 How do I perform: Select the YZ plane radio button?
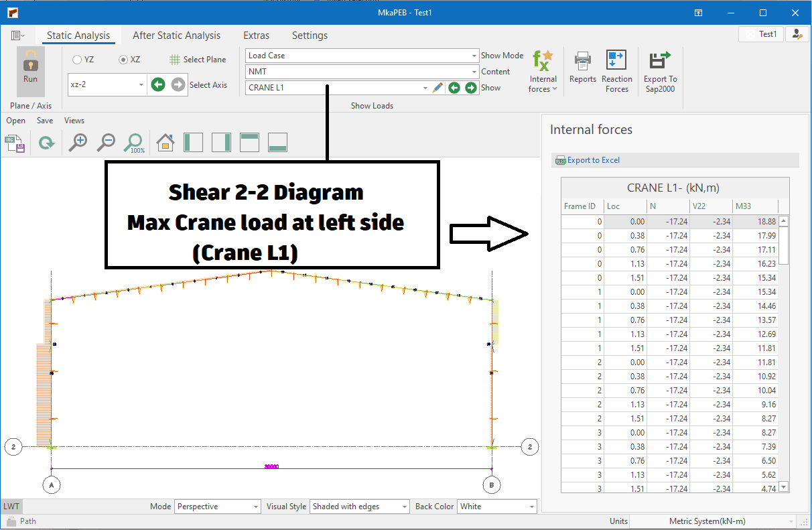point(77,60)
